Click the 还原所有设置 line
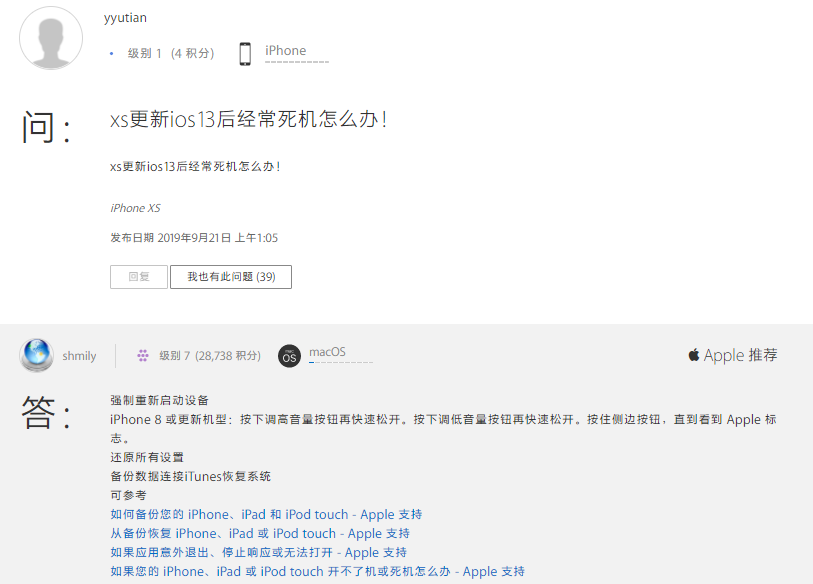 pos(147,457)
